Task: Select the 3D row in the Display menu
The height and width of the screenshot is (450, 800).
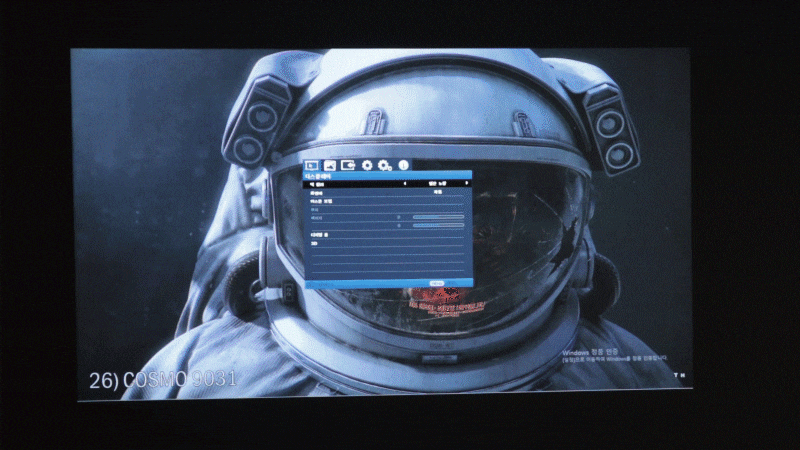Action: tap(388, 244)
